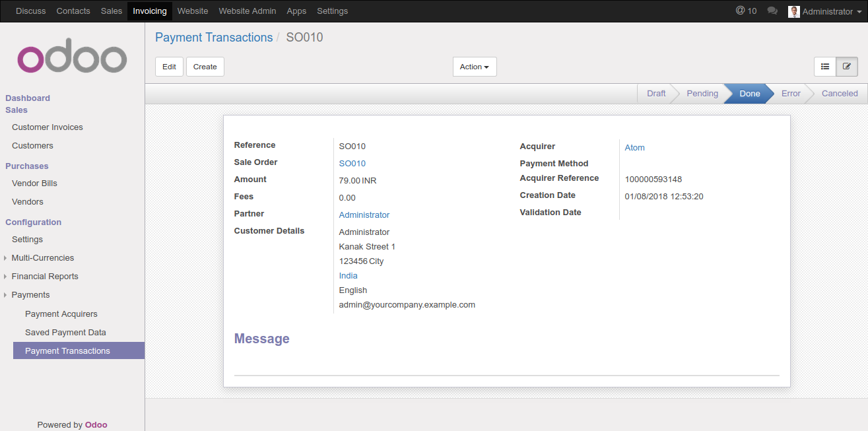The width and height of the screenshot is (868, 431).
Task: Expand the Financial Reports menu arrow
Action: point(6,277)
